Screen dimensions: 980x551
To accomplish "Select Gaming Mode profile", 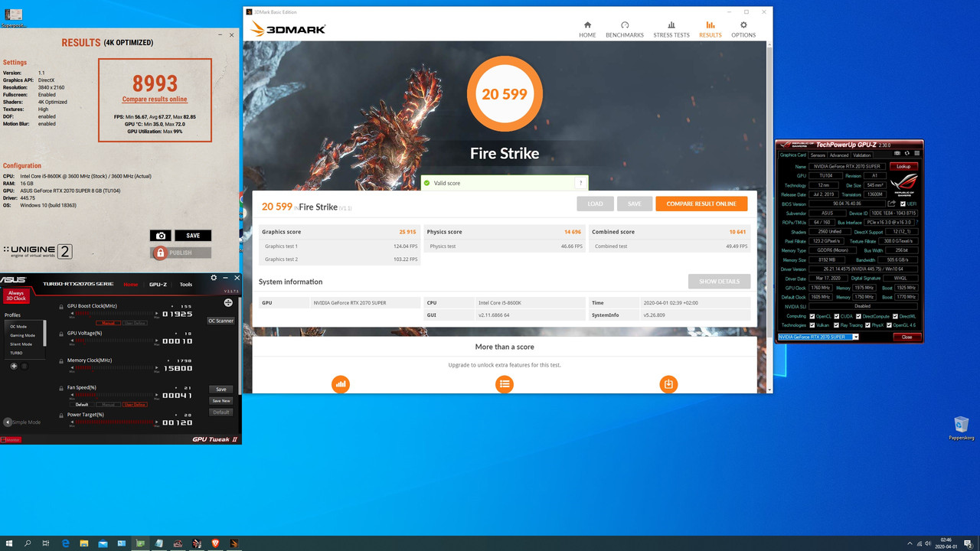I will pos(22,335).
